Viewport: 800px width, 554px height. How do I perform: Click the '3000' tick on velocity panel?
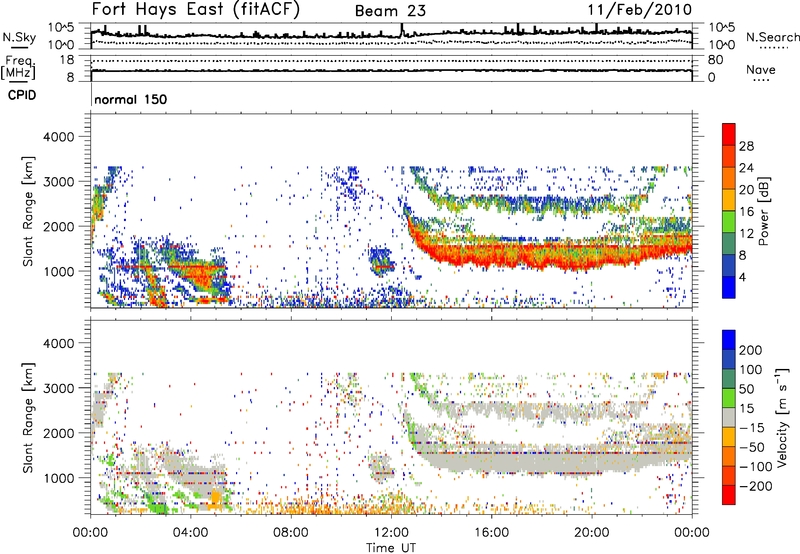tap(58, 388)
